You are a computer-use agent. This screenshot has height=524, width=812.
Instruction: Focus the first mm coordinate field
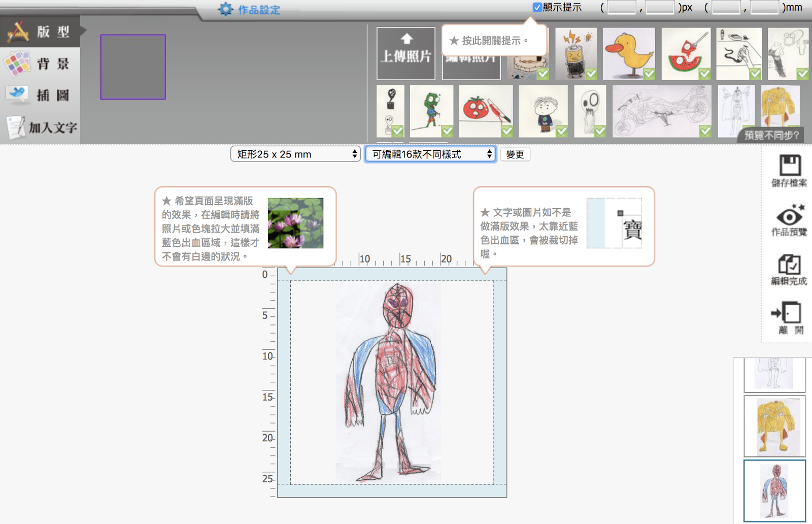point(726,7)
